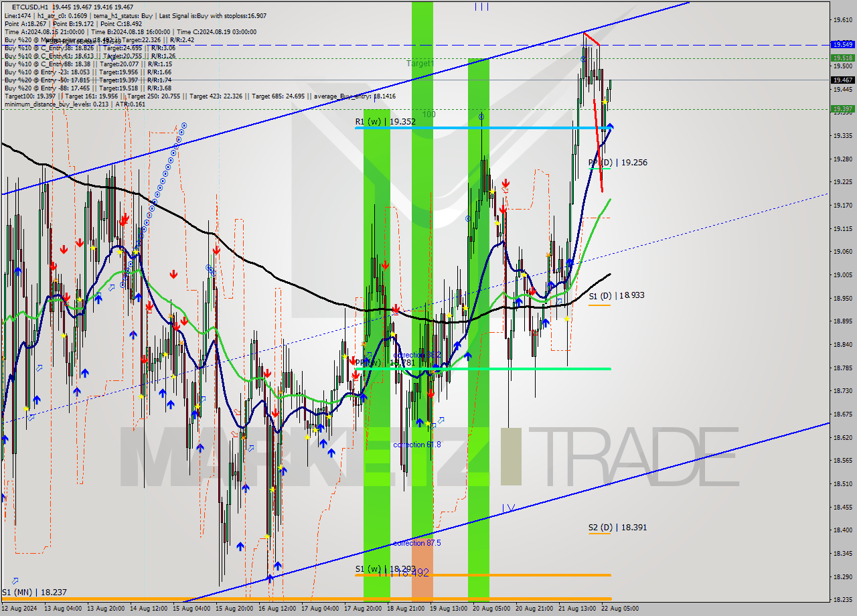Click the '16 Aug 12:00' time label

pyautogui.click(x=277, y=609)
